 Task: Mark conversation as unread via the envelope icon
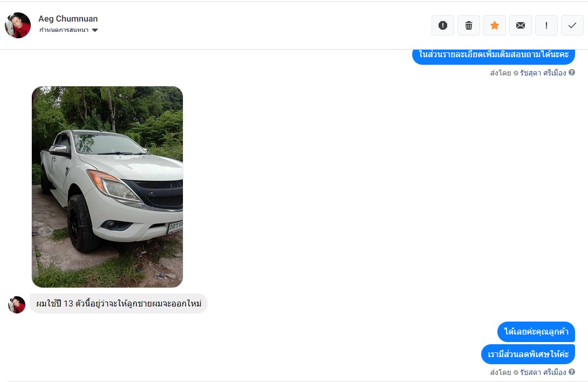point(520,25)
